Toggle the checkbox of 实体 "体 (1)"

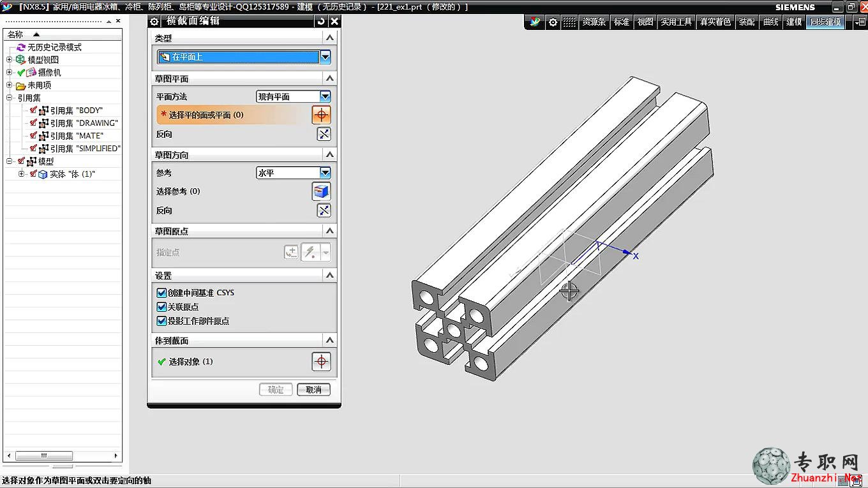(x=33, y=174)
